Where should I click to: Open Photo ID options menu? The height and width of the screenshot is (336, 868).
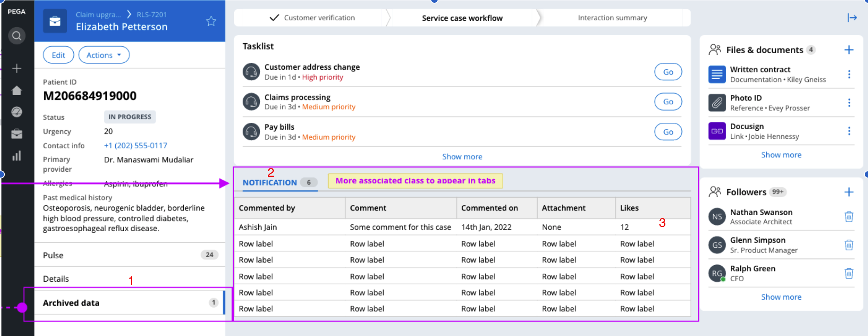point(849,103)
